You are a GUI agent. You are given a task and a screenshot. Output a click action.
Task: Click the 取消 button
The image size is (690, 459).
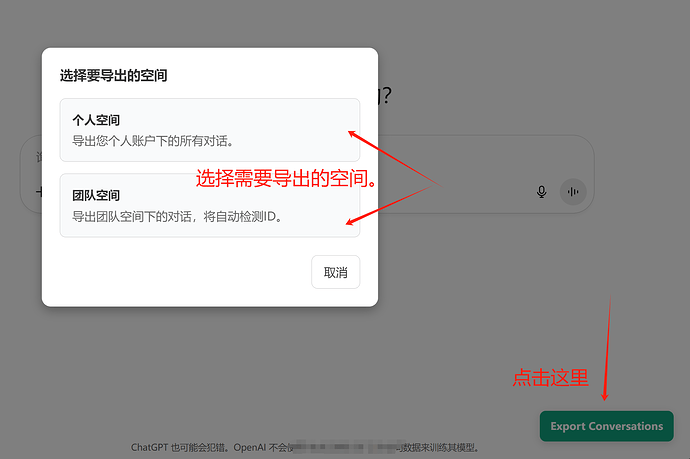coord(335,272)
